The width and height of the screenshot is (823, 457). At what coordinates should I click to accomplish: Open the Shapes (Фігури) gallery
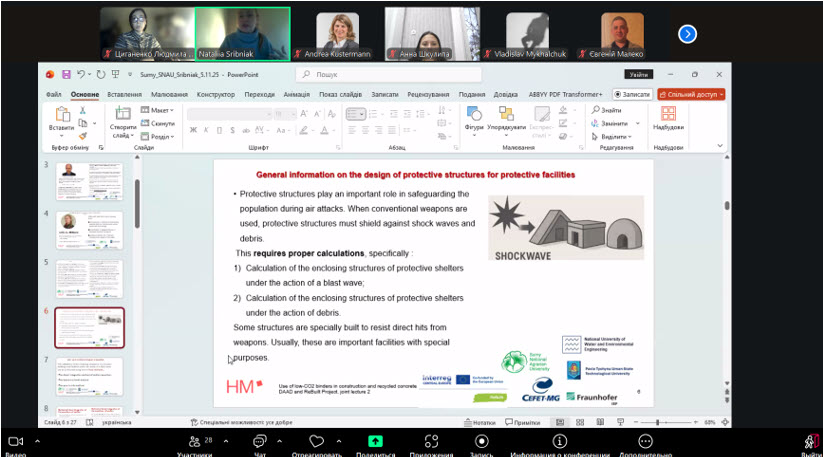(474, 116)
